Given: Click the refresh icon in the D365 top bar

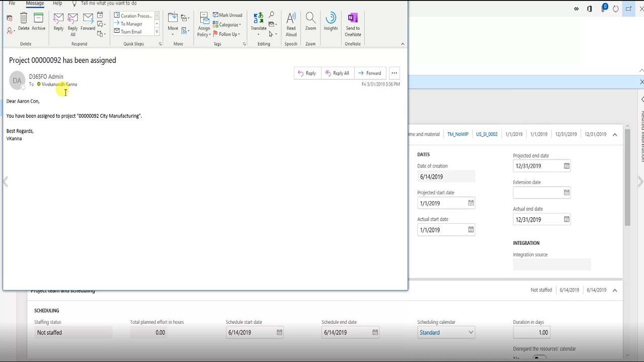Looking at the screenshot, I should pos(616,9).
